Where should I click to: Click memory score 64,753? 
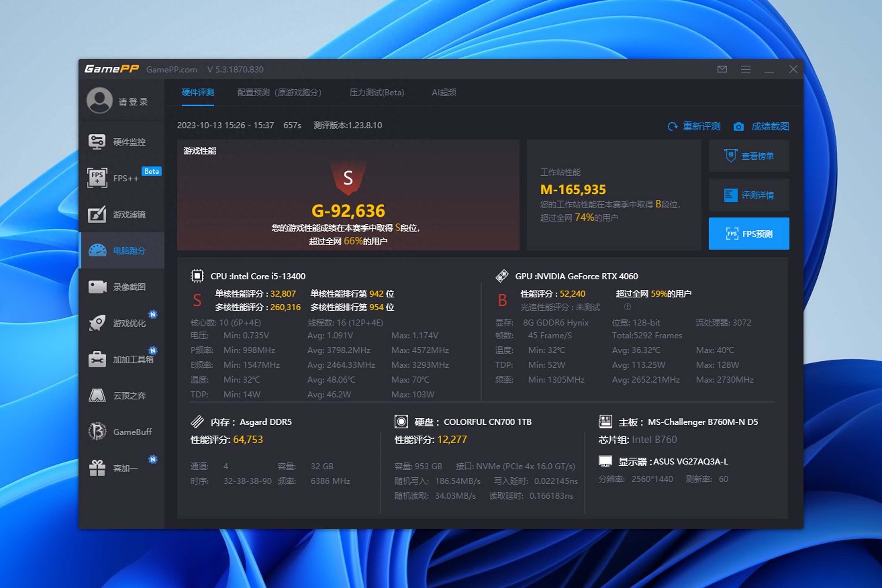pyautogui.click(x=247, y=439)
